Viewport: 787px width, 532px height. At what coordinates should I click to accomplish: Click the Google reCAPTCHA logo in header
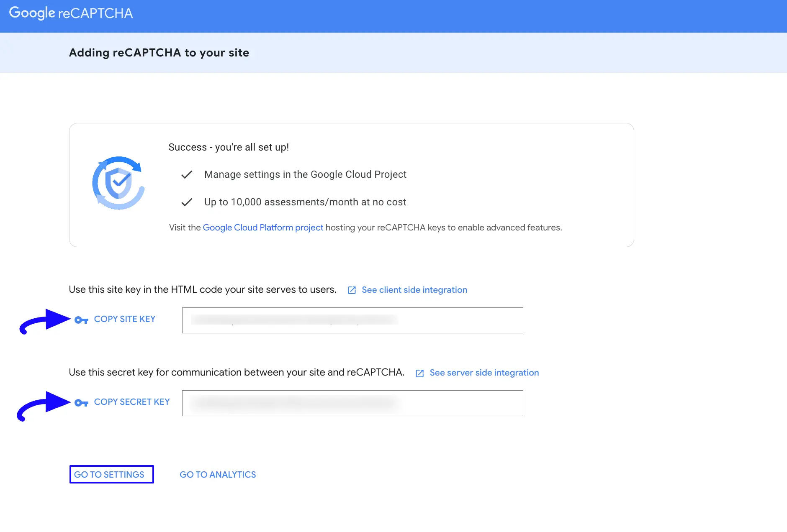(x=71, y=13)
